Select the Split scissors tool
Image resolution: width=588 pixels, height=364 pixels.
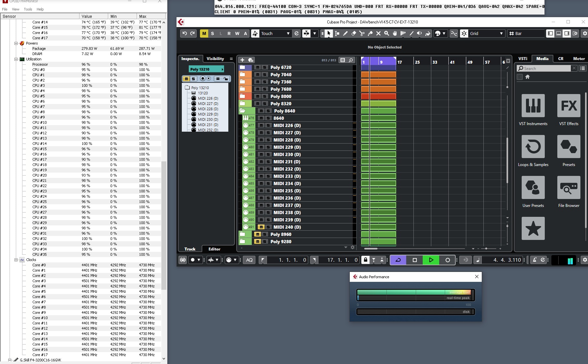coord(362,33)
